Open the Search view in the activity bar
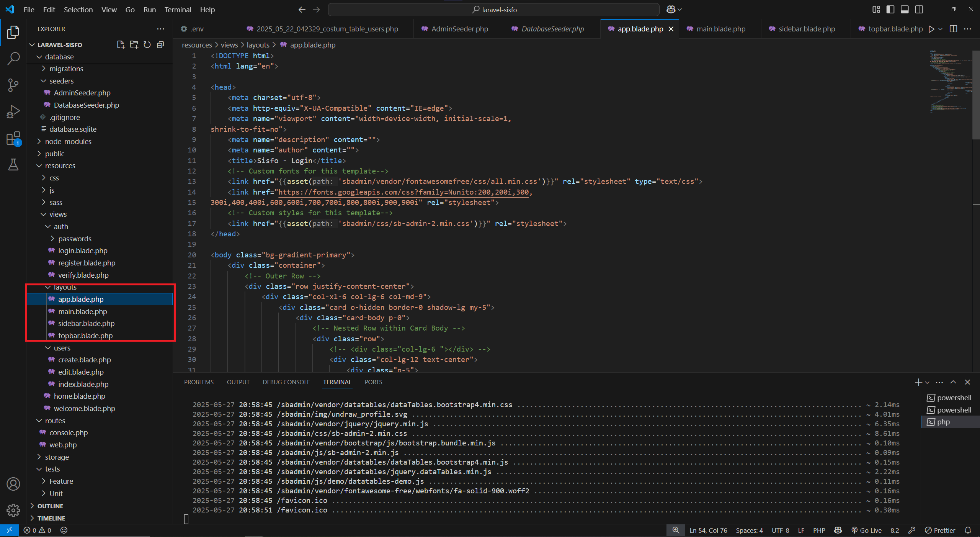The height and width of the screenshot is (537, 980). [13, 59]
